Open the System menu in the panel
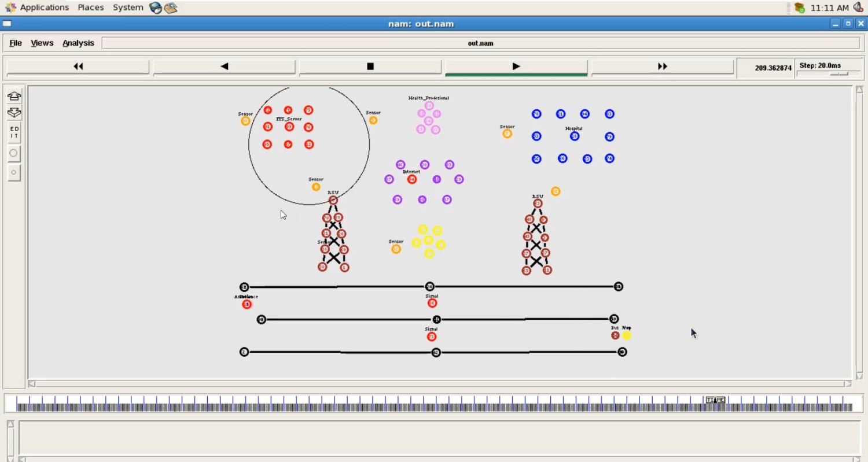 point(128,8)
